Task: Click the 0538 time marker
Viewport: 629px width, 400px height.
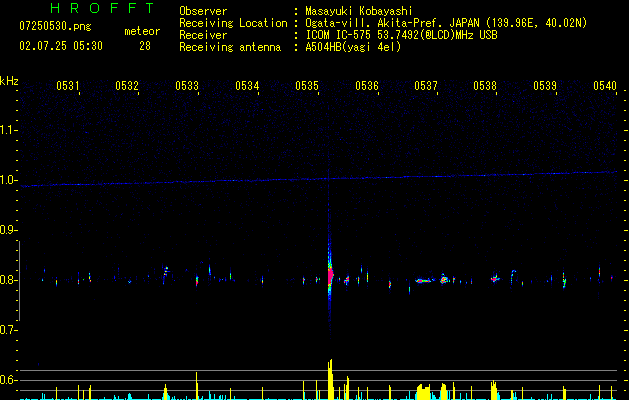Action: coord(485,85)
